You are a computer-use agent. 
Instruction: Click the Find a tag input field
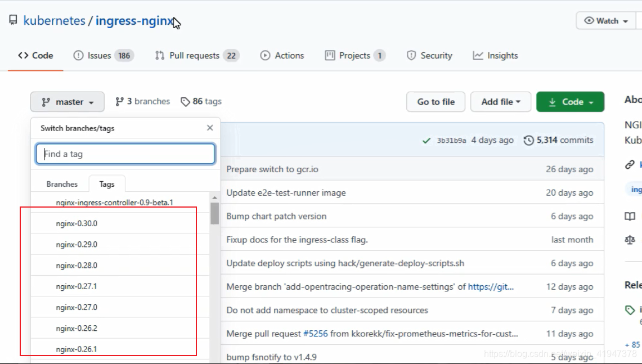coord(125,154)
